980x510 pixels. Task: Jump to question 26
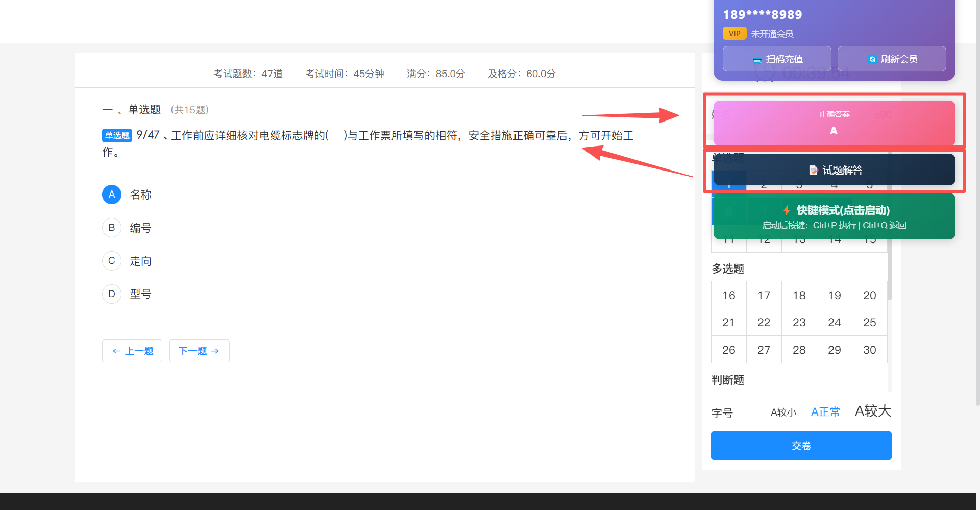tap(729, 350)
